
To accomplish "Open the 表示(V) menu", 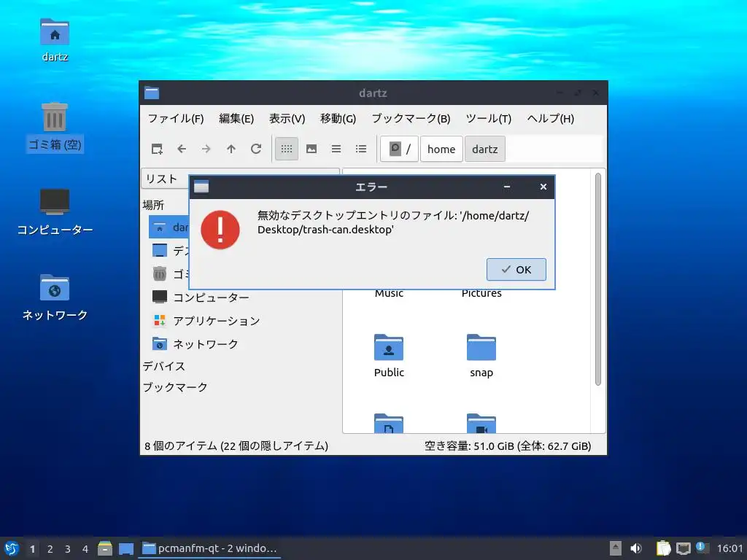I will tap(287, 119).
